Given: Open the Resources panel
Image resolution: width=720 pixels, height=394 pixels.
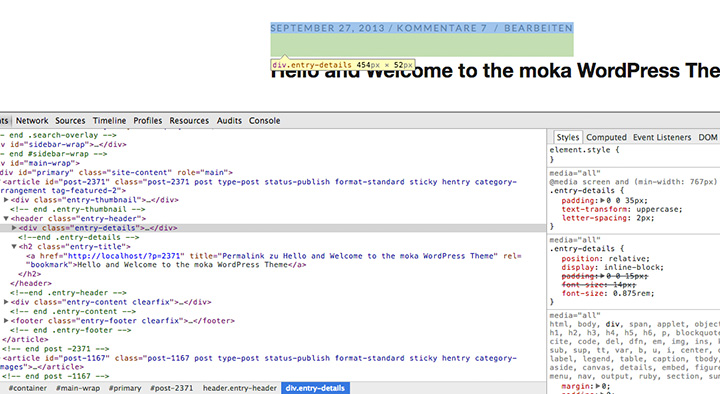Looking at the screenshot, I should tap(189, 121).
